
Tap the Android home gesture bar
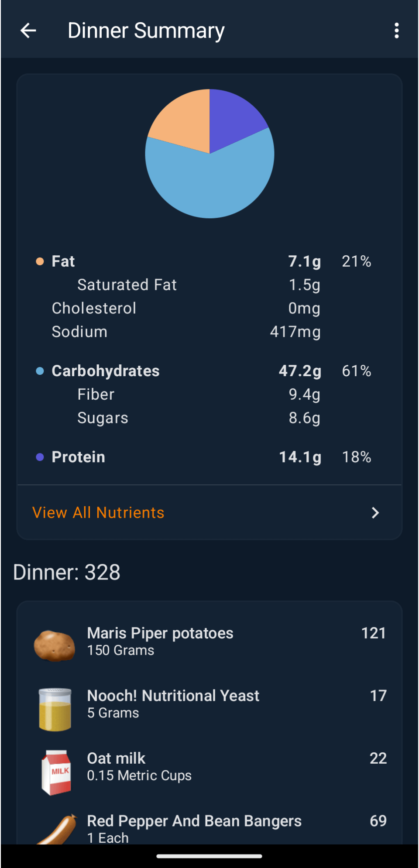(209, 856)
